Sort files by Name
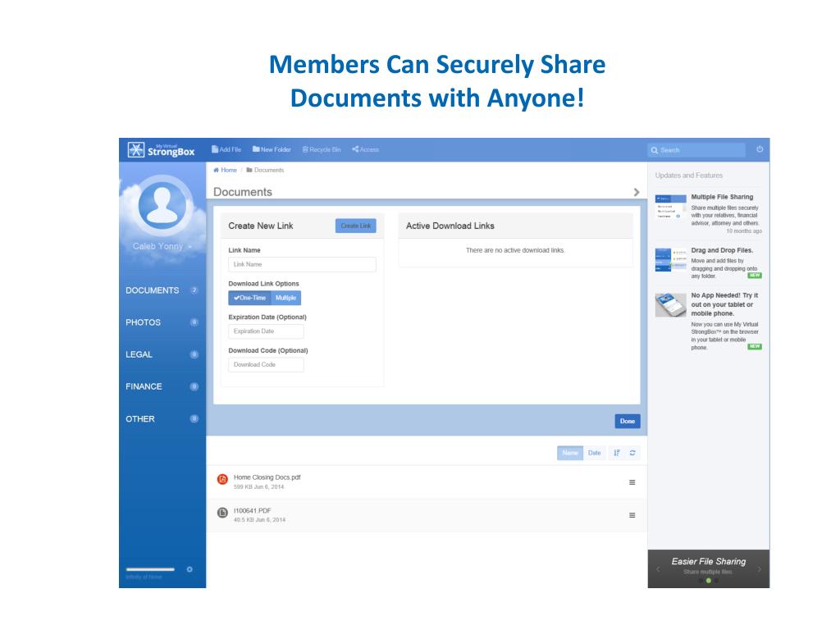 570,453
